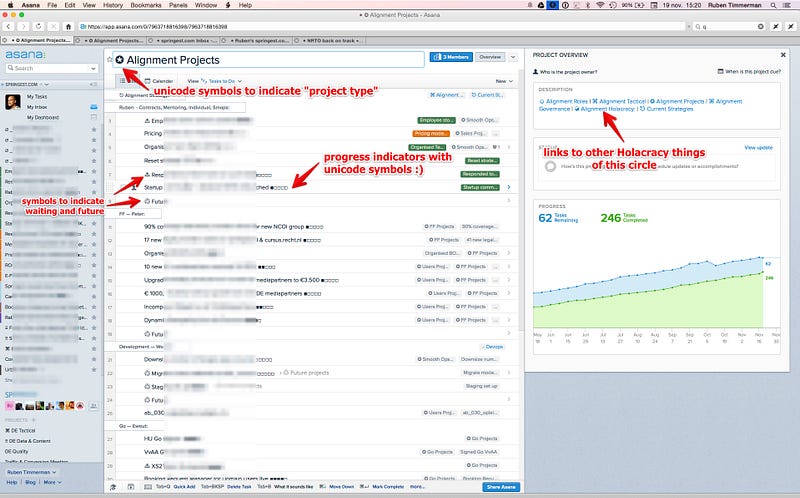Open the New dropdown in the task list header
This screenshot has height=498, width=800.
pyautogui.click(x=504, y=81)
